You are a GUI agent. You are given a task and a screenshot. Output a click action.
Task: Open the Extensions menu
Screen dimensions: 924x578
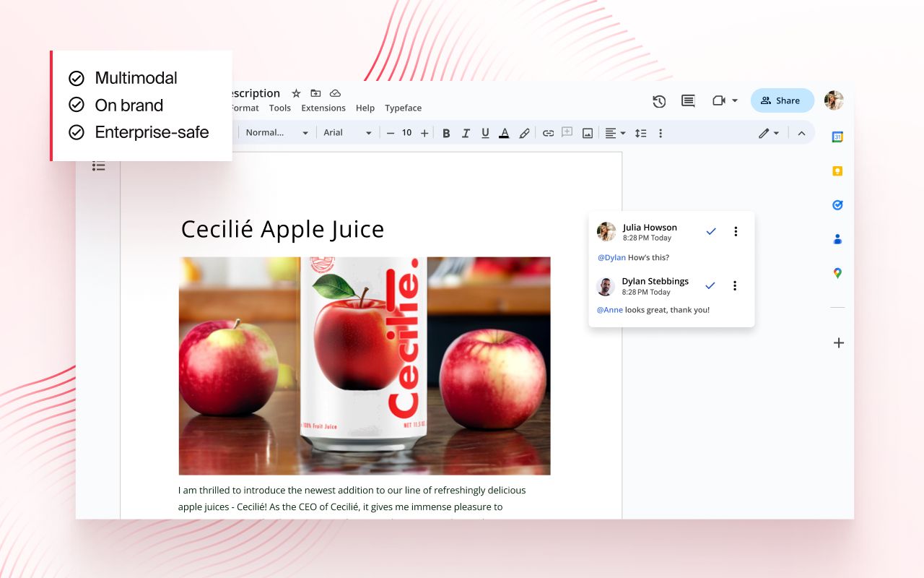coord(323,108)
